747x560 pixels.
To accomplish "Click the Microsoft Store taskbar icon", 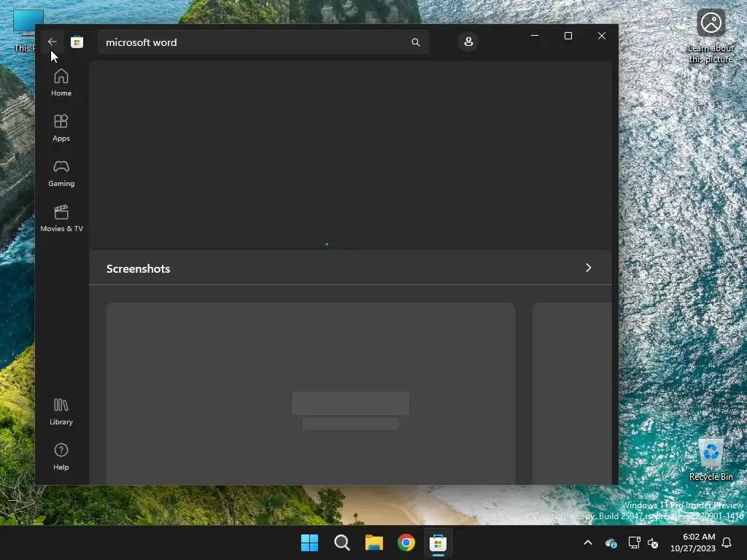I will pos(438,542).
